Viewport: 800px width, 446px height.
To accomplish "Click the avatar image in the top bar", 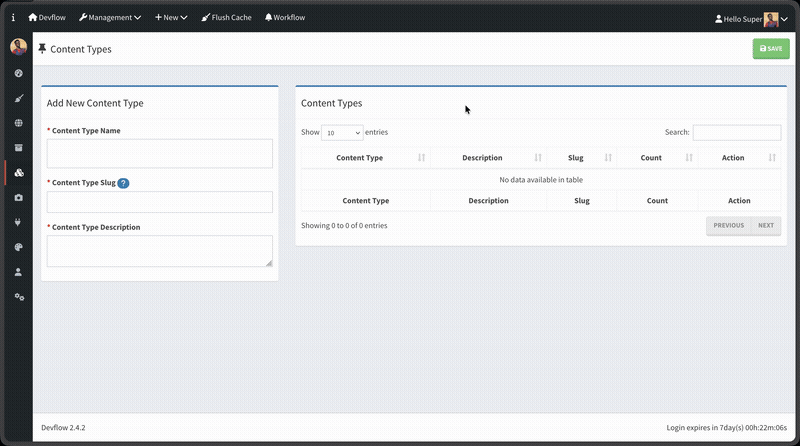I will (x=771, y=19).
